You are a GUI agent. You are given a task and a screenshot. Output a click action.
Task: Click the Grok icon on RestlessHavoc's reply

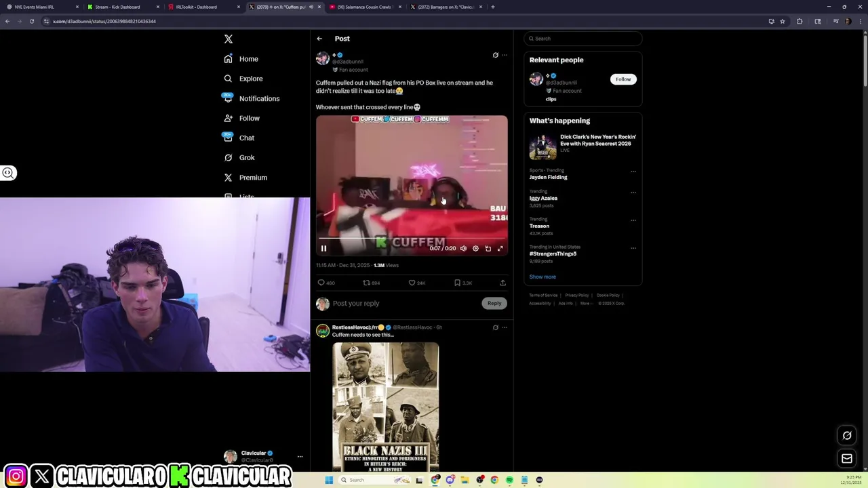click(x=495, y=327)
